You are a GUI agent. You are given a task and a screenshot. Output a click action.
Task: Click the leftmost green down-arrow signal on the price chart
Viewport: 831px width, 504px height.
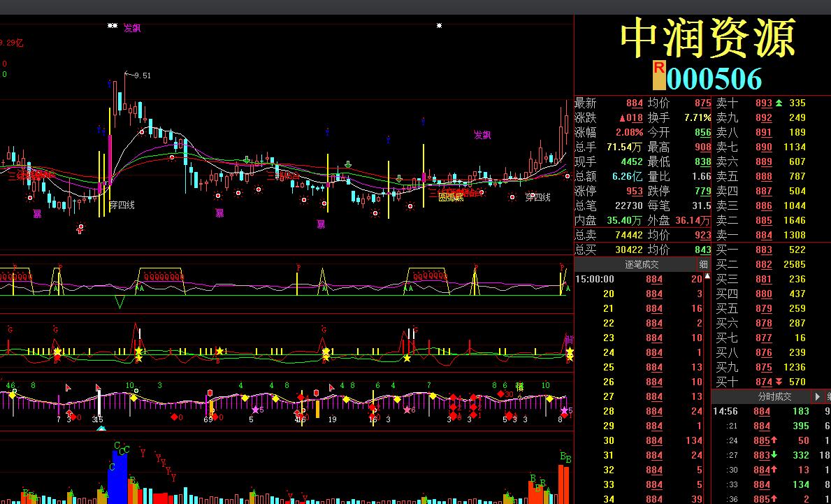247,159
